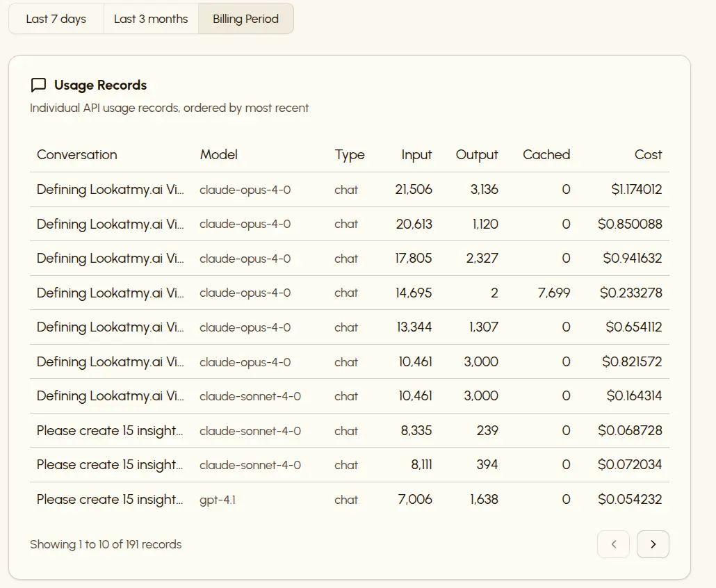Choose the Billing Period tab
This screenshot has height=588, width=716.
pyautogui.click(x=245, y=19)
